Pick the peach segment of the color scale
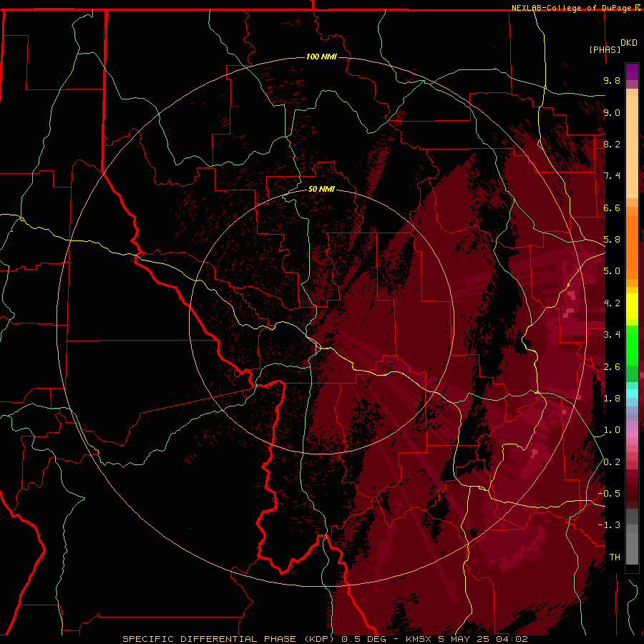This screenshot has width=644, height=644. point(632,147)
